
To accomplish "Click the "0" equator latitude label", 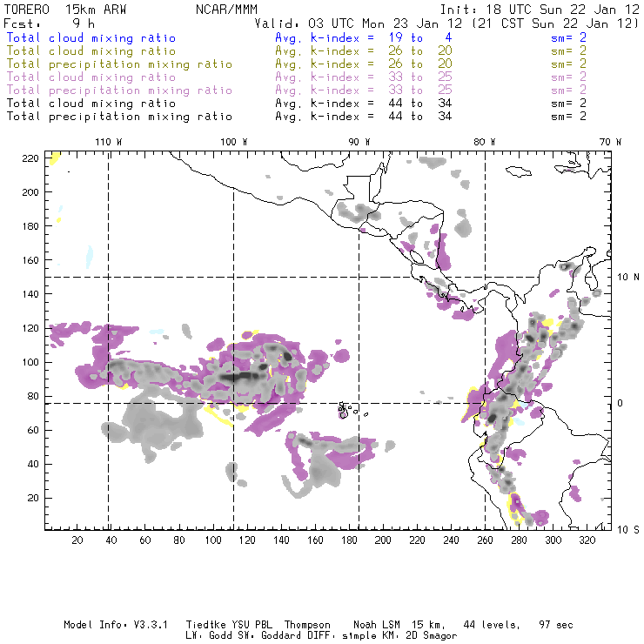I will (621, 403).
